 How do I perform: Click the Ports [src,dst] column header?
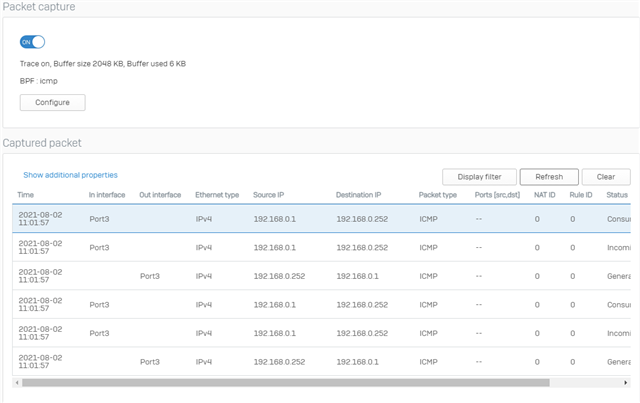[x=497, y=195]
